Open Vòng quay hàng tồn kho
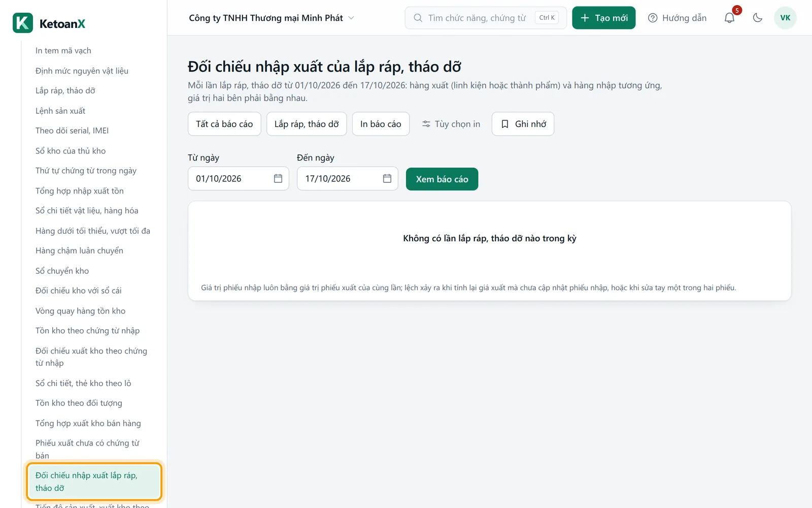The image size is (812, 508). click(x=80, y=311)
